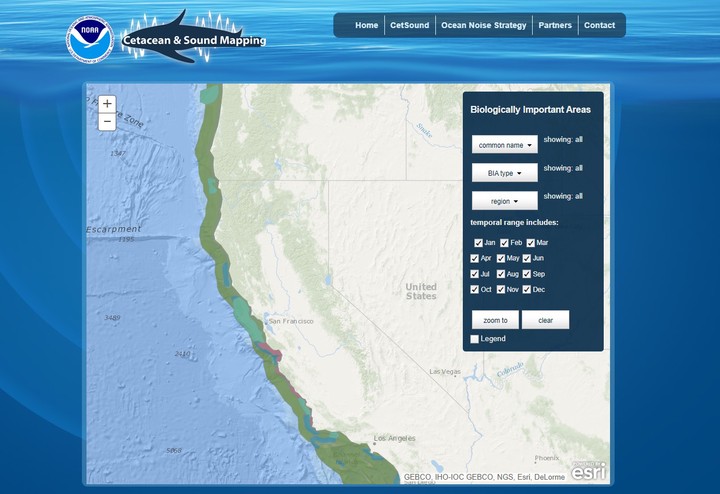Uncheck the Aug month checkbox
The width and height of the screenshot is (720, 494).
point(501,274)
